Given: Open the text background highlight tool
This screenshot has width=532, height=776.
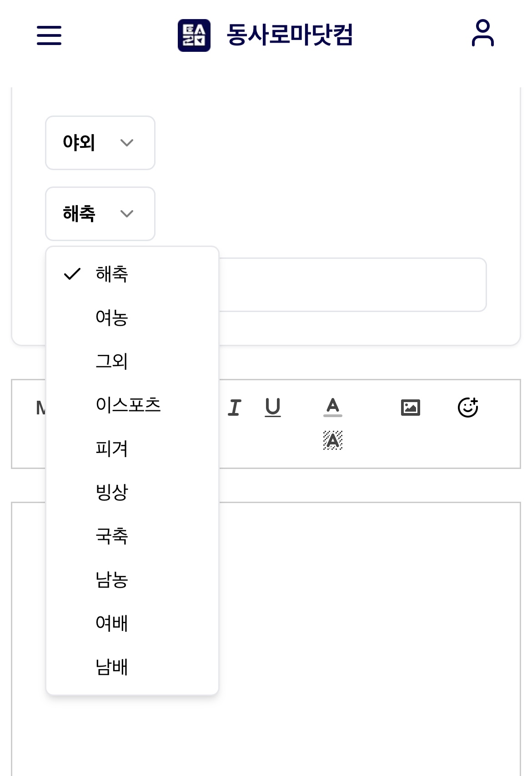Looking at the screenshot, I should pos(333,440).
